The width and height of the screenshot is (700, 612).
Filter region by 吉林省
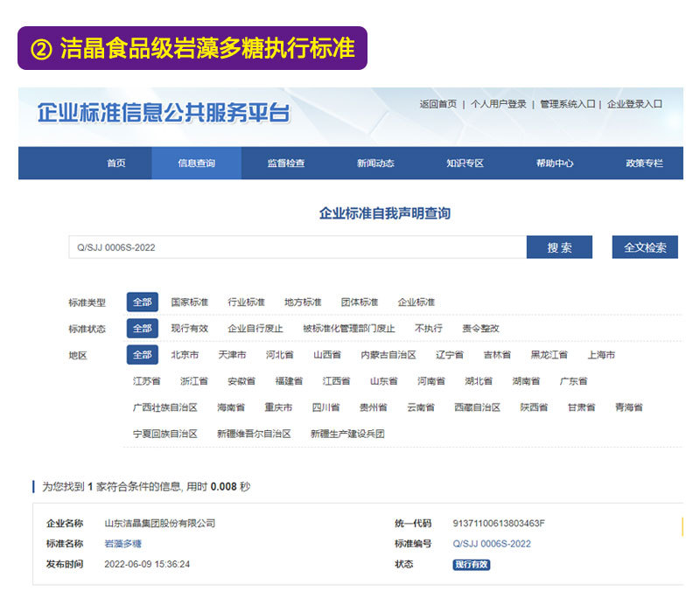tap(497, 355)
